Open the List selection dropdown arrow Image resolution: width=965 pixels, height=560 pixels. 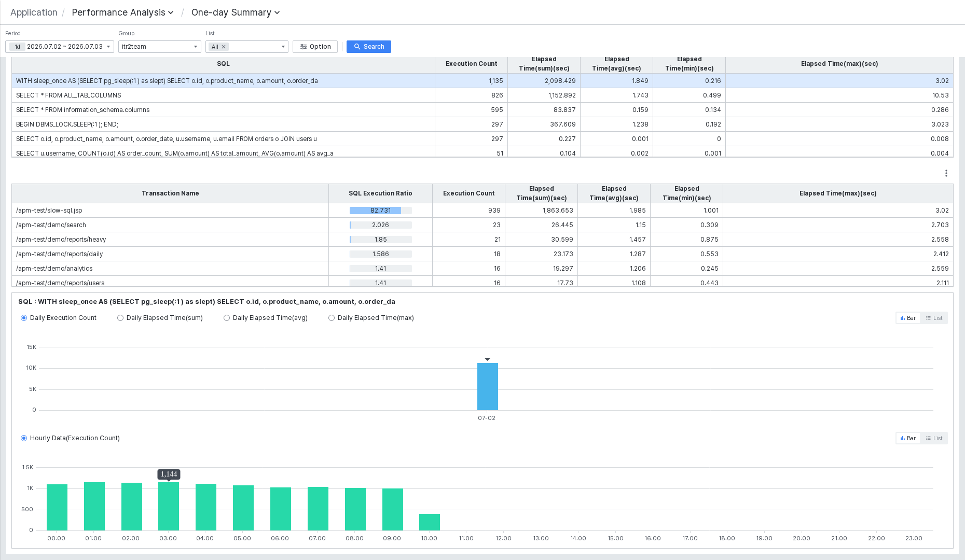click(x=283, y=47)
